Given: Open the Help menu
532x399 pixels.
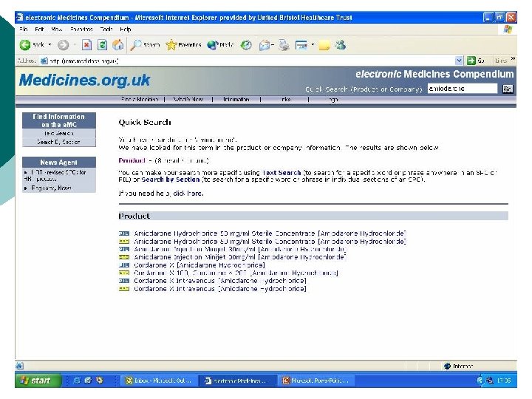Looking at the screenshot, I should pyautogui.click(x=126, y=29).
